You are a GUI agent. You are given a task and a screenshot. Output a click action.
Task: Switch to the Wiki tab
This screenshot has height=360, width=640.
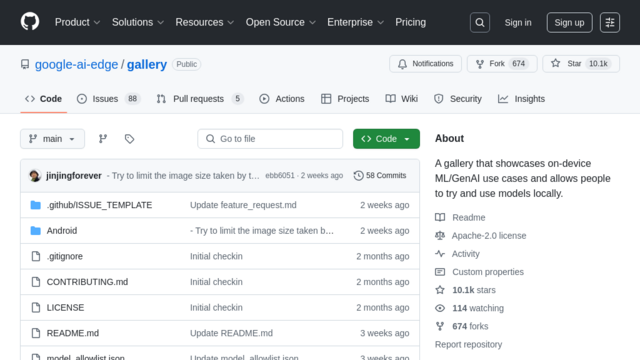pyautogui.click(x=402, y=99)
